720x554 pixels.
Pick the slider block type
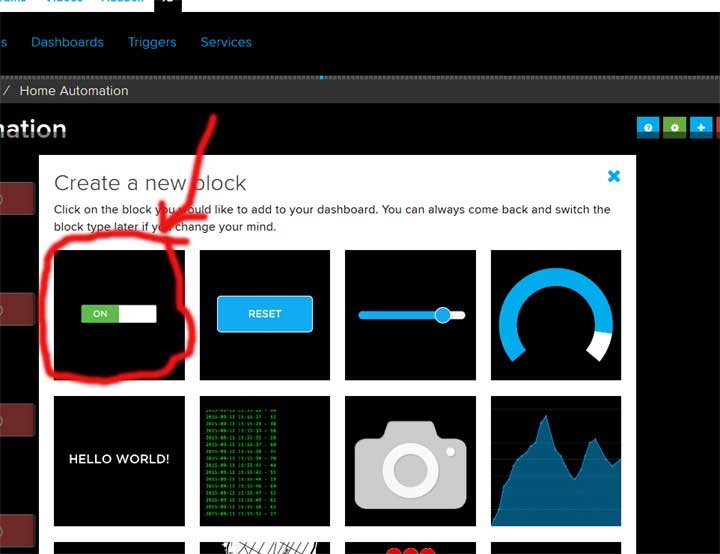pos(411,315)
